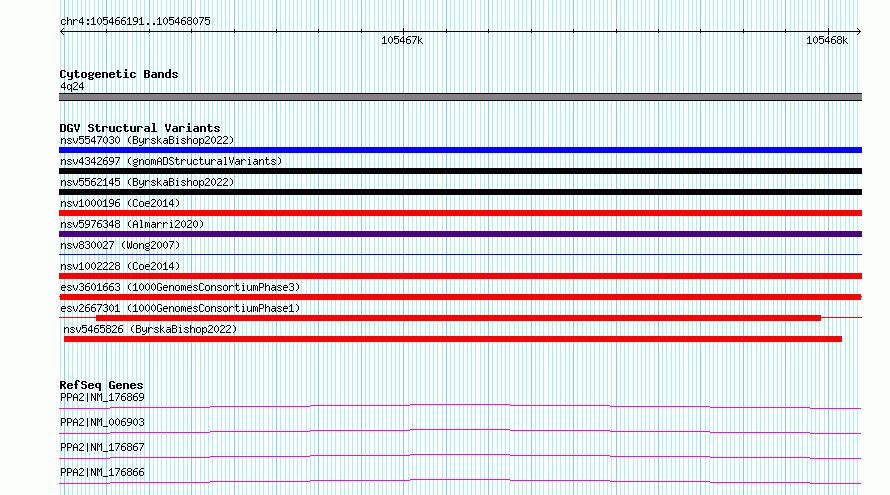The image size is (890, 495).
Task: Select esv2667301 (1000GenomesConsortiumPhase1) label
Action: click(180, 308)
